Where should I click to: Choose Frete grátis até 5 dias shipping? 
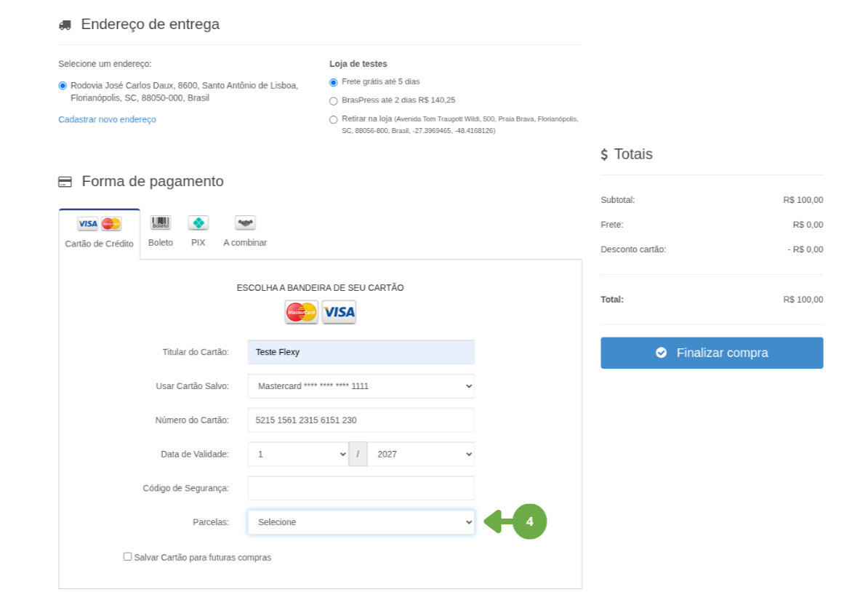334,82
